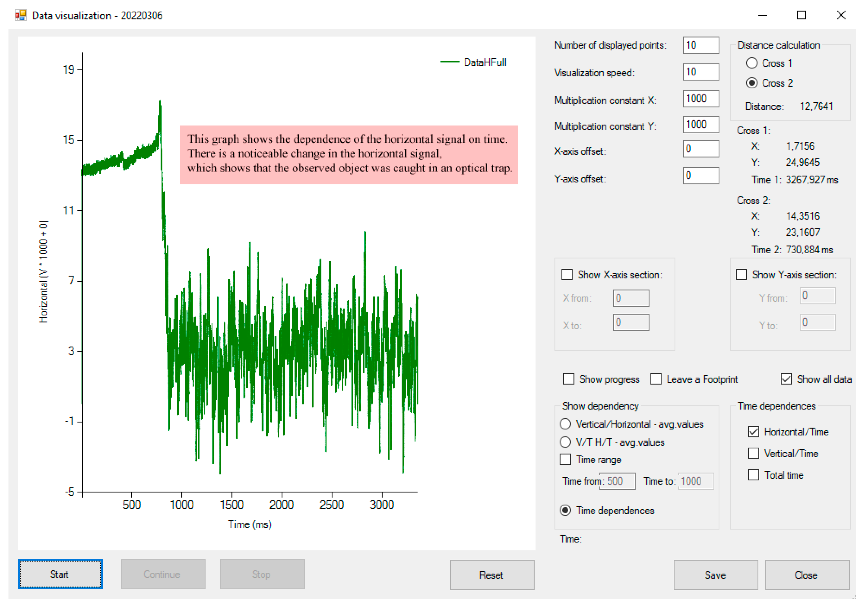
Task: Maximize the Data visualization window
Action: point(801,15)
